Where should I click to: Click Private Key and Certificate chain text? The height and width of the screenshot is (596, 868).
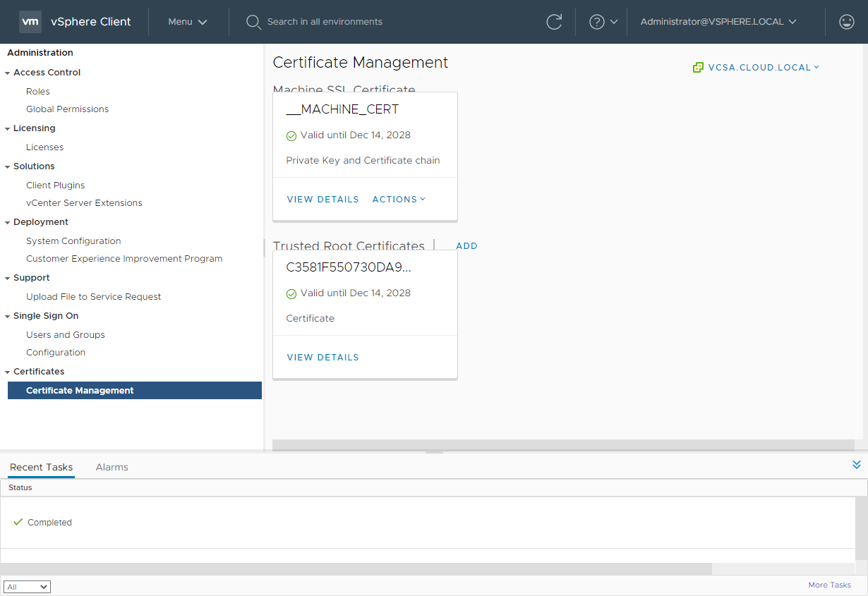coord(363,161)
